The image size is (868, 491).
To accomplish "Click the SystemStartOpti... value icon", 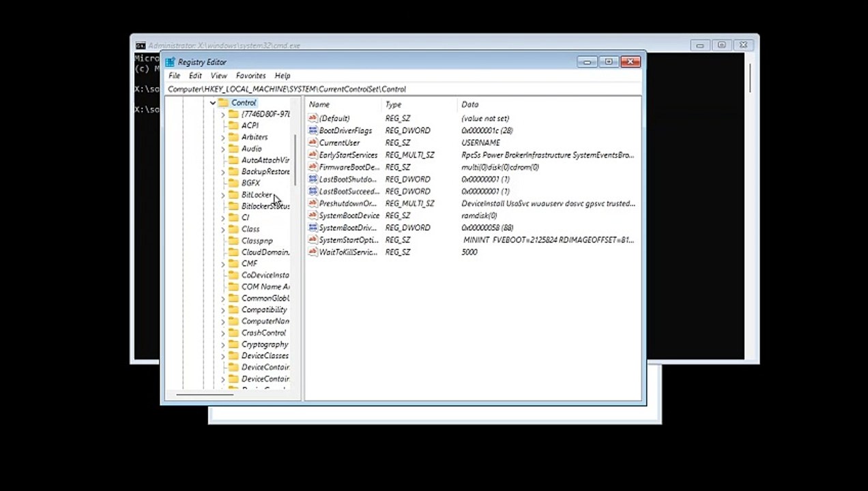I will pos(313,240).
